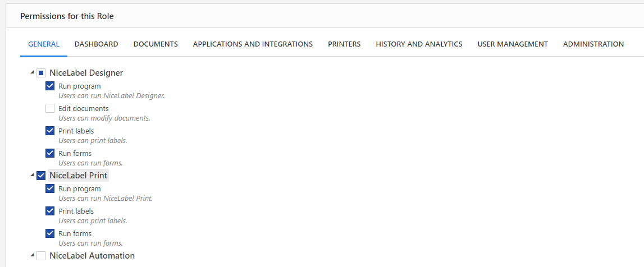The image size is (644, 267).
Task: Switch to the Dashboard tab
Action: click(x=96, y=44)
